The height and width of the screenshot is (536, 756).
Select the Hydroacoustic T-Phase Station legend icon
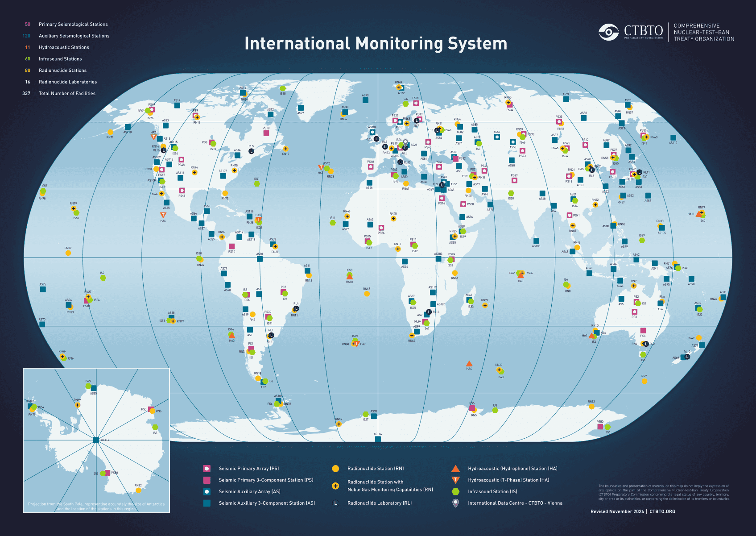click(456, 480)
